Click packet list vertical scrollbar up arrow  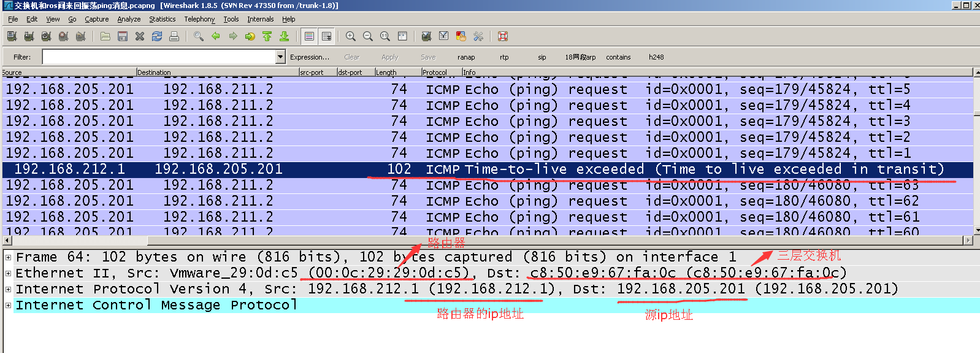976,72
